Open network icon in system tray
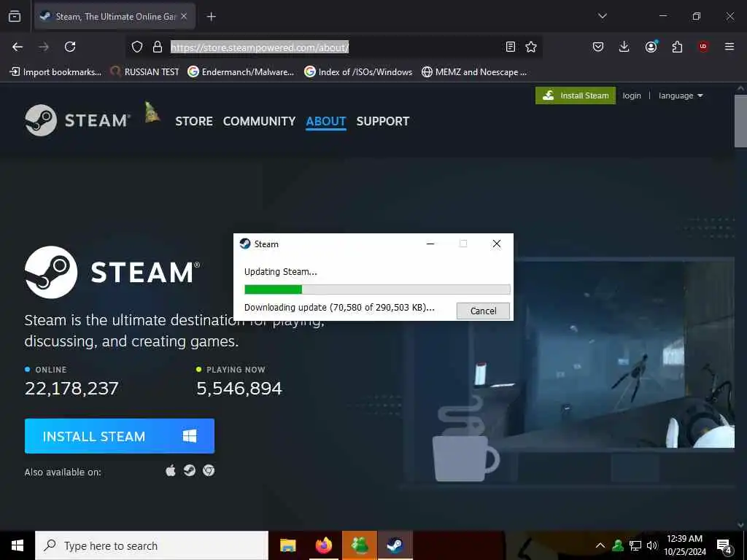 tap(635, 545)
